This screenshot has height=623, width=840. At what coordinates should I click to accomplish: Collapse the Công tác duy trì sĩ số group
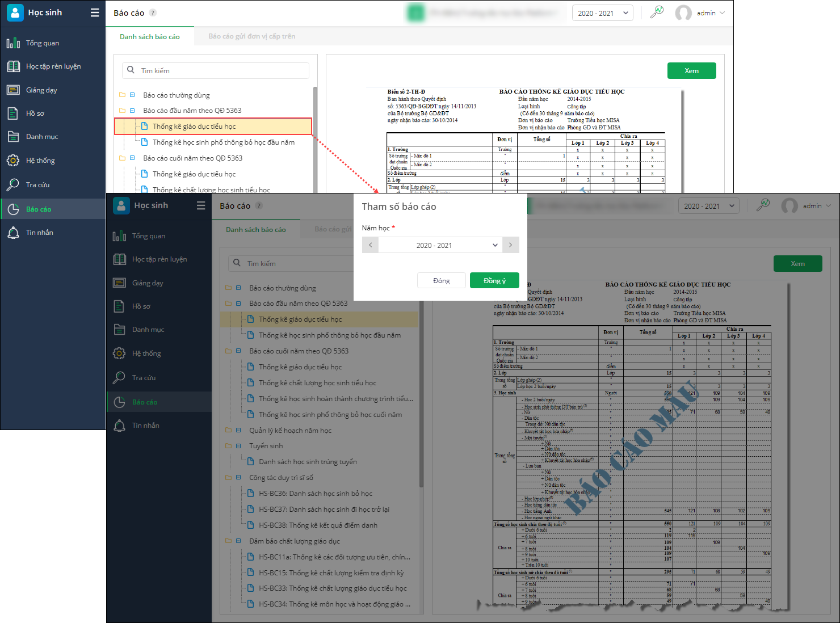tap(238, 478)
